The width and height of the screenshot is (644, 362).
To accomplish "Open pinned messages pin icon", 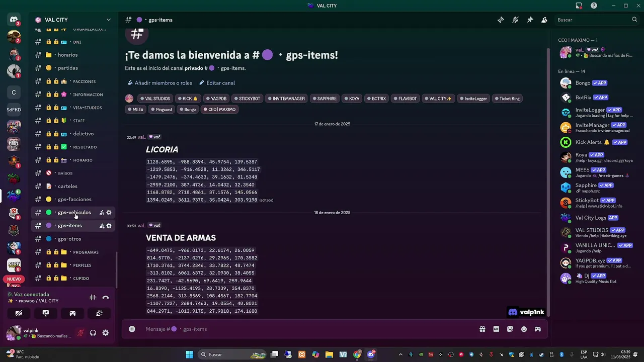I will pyautogui.click(x=530, y=20).
